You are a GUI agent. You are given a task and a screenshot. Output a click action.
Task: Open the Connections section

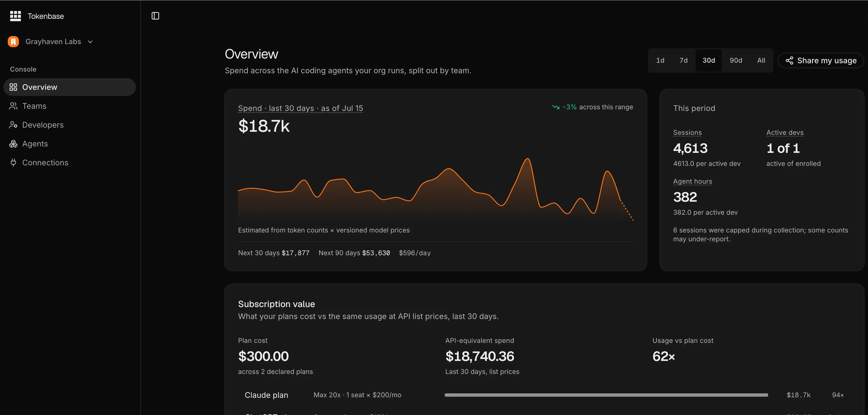click(69, 163)
